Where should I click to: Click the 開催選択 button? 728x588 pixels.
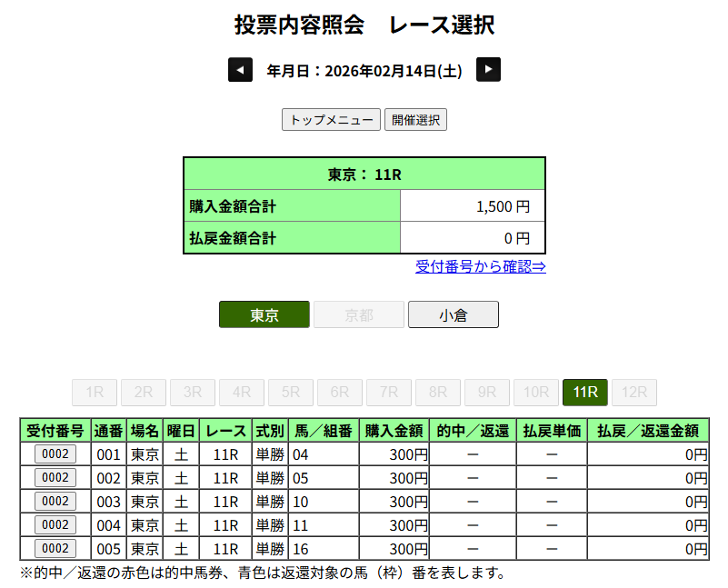415,120
